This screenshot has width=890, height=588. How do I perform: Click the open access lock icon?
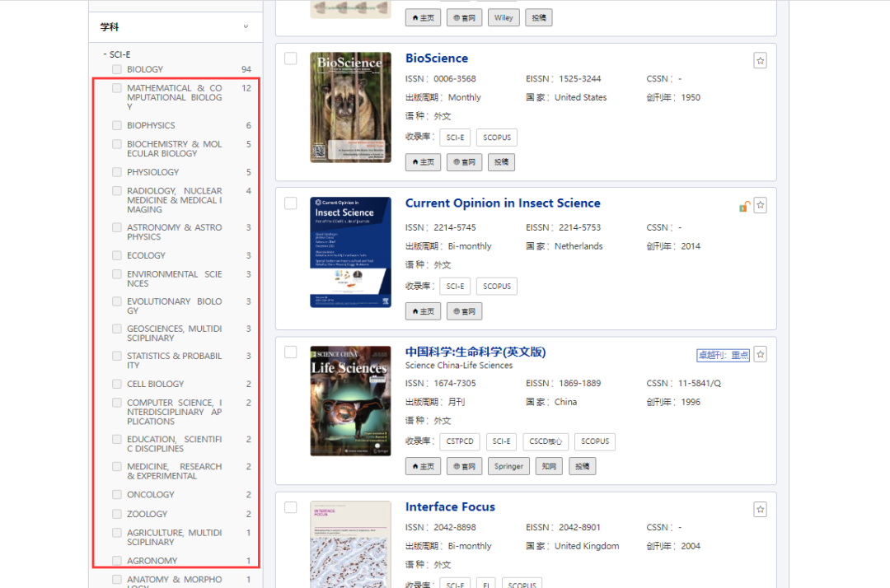click(x=744, y=206)
